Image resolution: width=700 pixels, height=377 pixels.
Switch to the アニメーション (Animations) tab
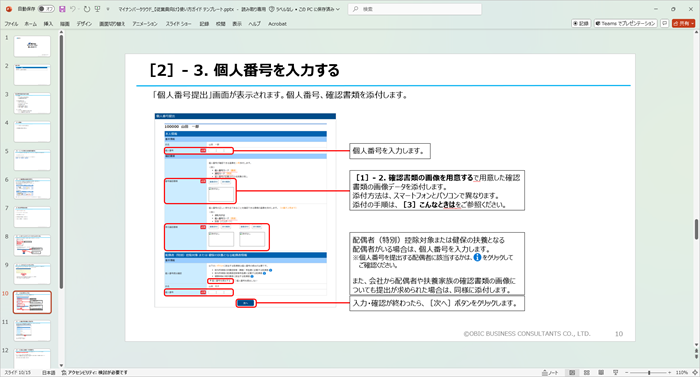(x=145, y=24)
